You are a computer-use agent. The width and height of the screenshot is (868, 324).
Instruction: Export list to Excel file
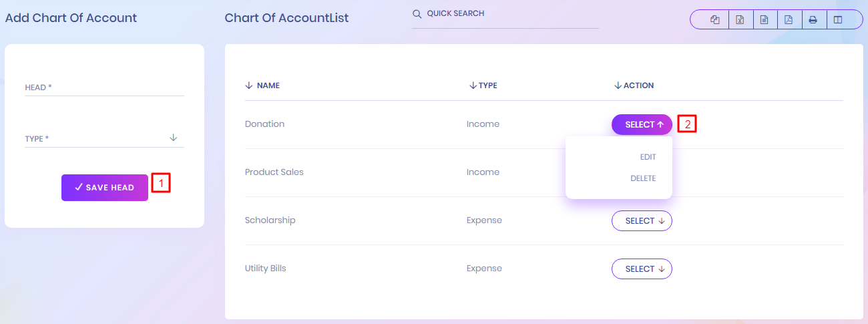point(740,20)
